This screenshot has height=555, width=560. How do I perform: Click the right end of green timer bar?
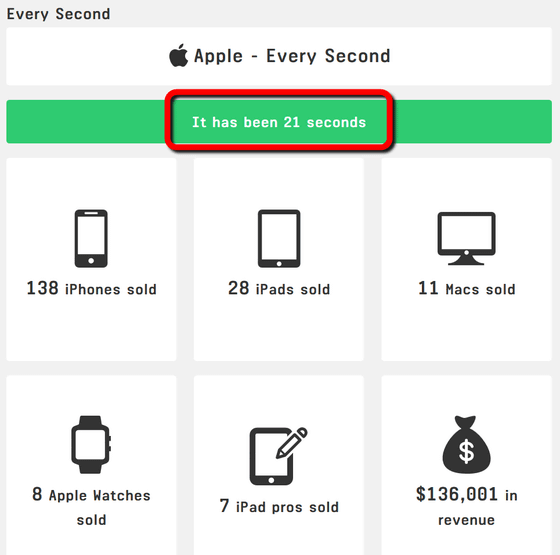[x=472, y=121]
